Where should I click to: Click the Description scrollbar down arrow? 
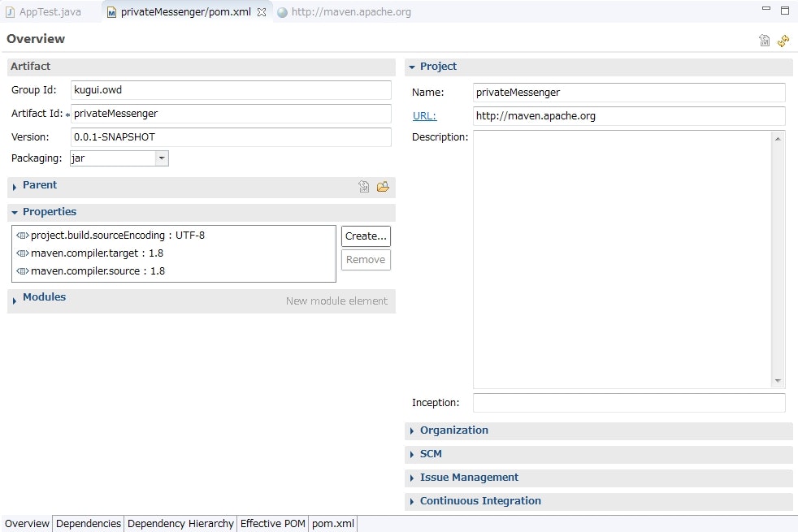pos(778,380)
